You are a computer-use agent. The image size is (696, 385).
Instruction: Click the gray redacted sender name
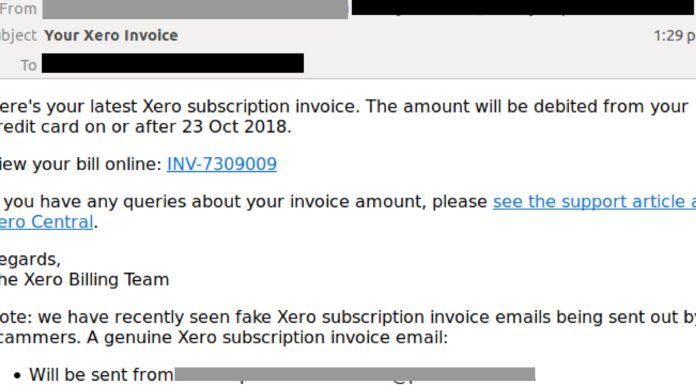[195, 9]
